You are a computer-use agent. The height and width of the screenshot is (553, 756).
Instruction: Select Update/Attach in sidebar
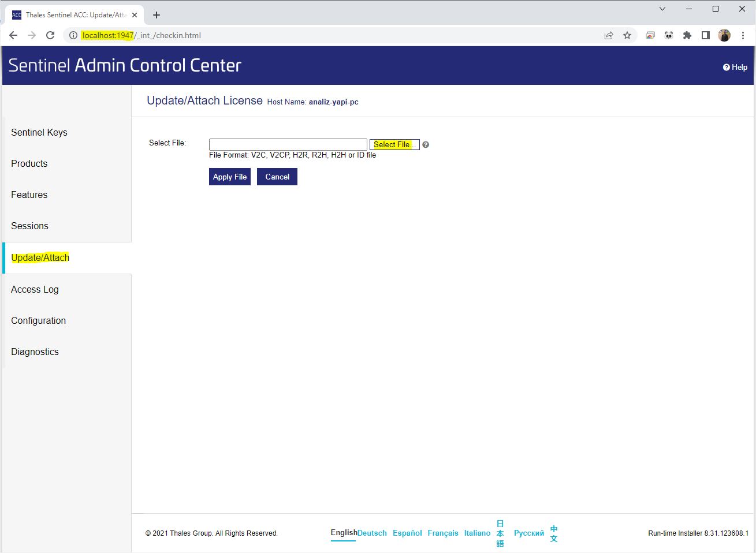(x=40, y=257)
